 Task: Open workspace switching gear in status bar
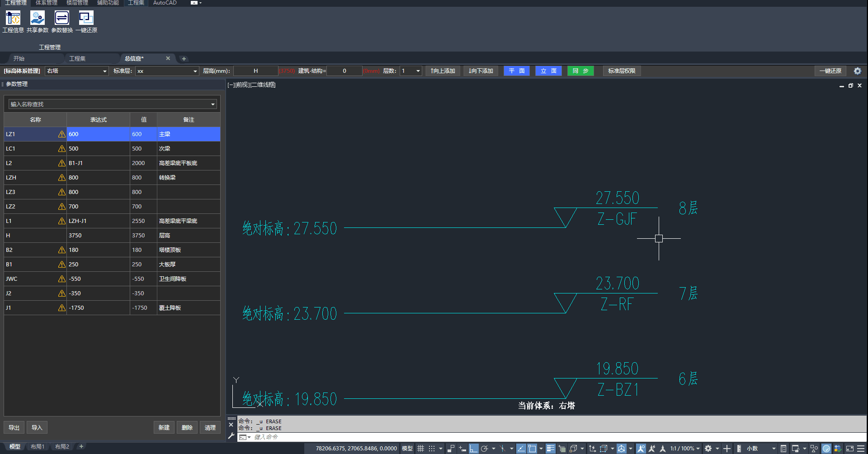pos(708,449)
